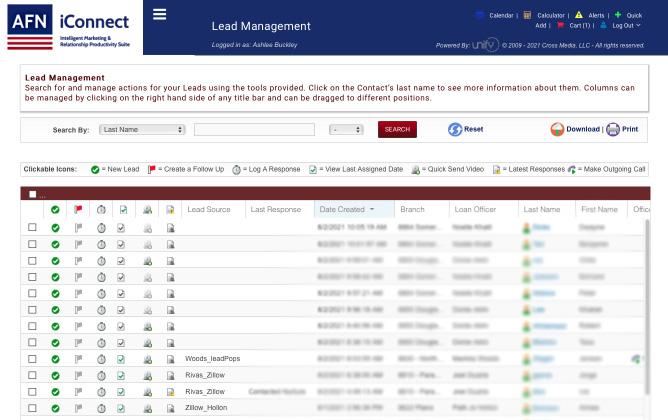Click the red SEARCH button
668x420 pixels.
397,129
